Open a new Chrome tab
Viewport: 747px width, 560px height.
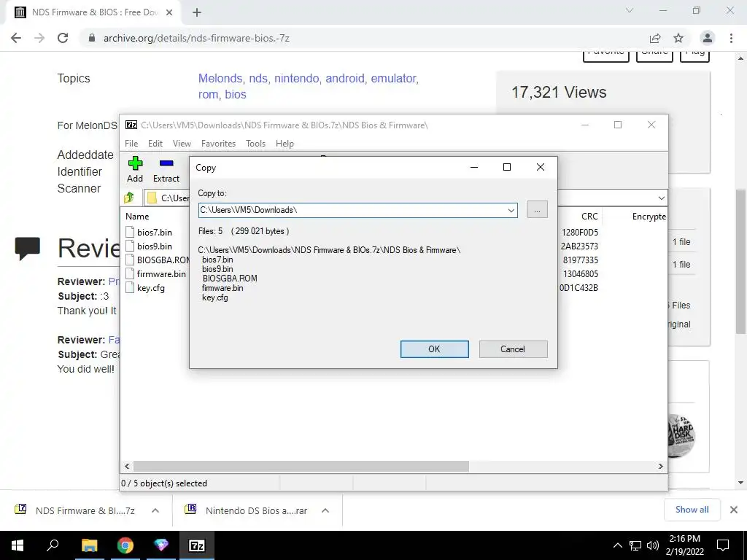(197, 12)
